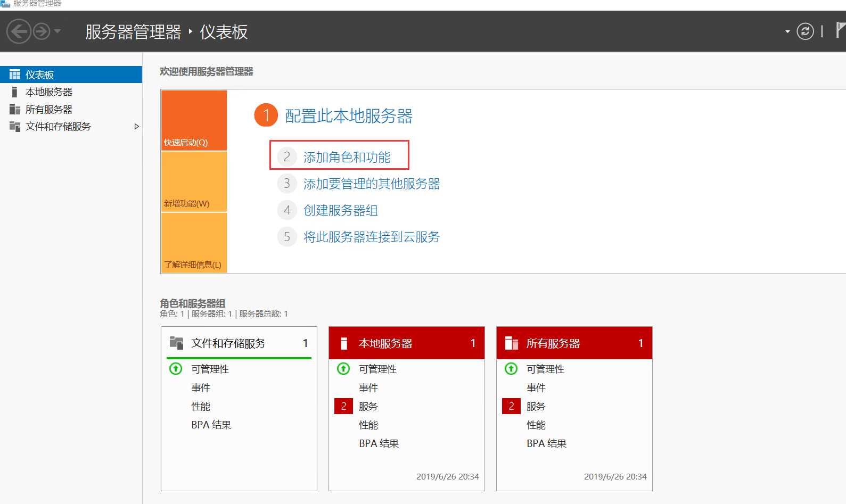Expand the 文件和存储服务 sidebar arrow
Viewport: 846px width, 504px height.
[x=136, y=127]
